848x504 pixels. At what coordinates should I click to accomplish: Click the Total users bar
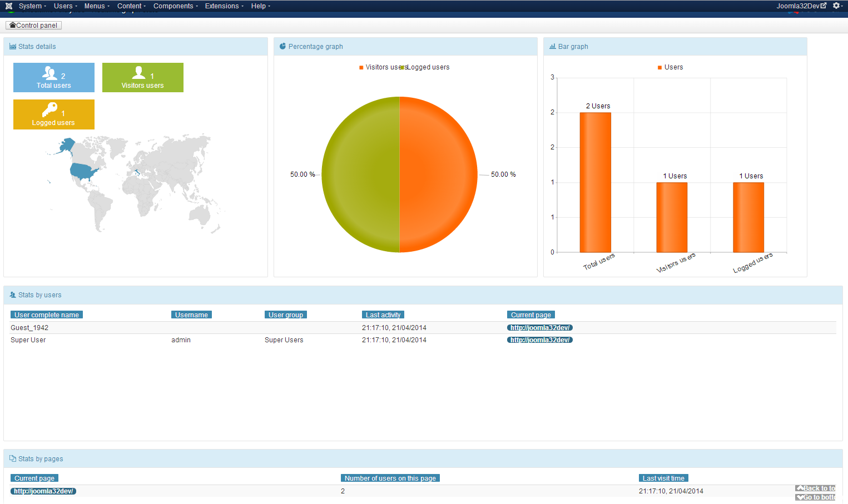[596, 182]
